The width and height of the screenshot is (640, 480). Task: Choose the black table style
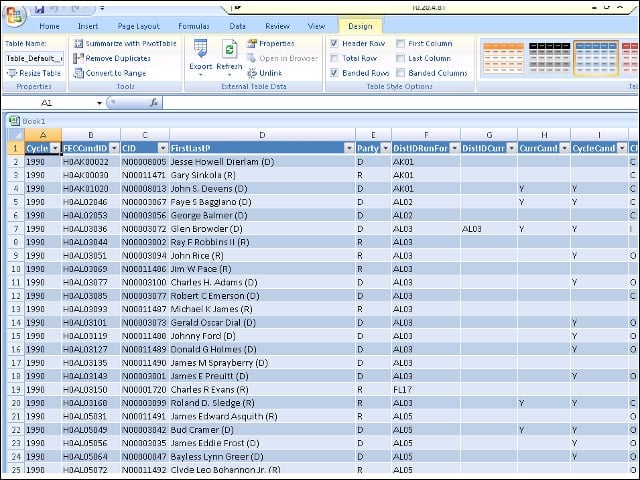(549, 58)
